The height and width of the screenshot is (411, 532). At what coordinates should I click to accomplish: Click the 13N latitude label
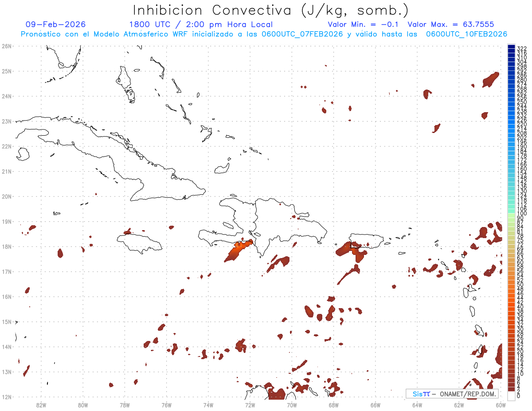(6, 372)
